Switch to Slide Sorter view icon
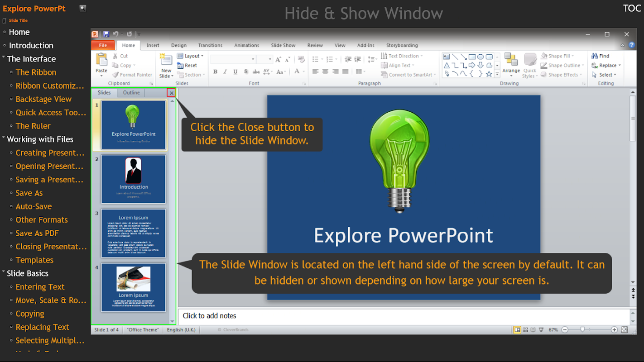Viewport: 644px width, 362px height. click(x=525, y=330)
